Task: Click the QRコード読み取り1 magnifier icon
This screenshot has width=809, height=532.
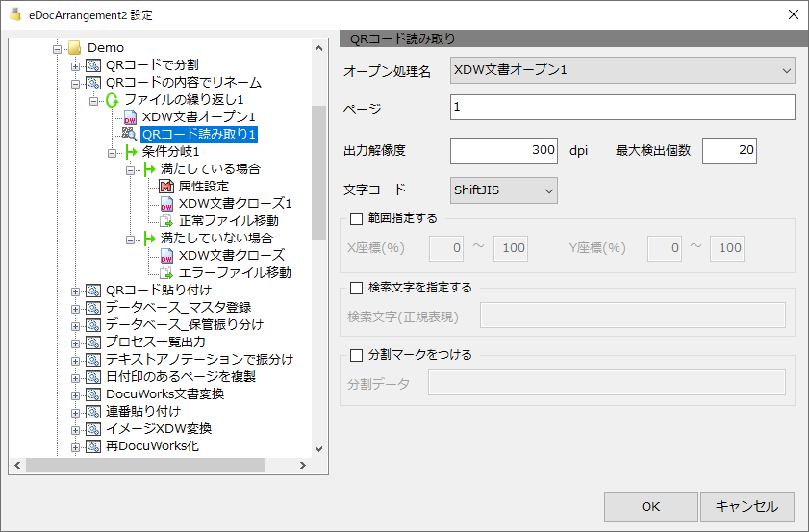Action: click(129, 134)
